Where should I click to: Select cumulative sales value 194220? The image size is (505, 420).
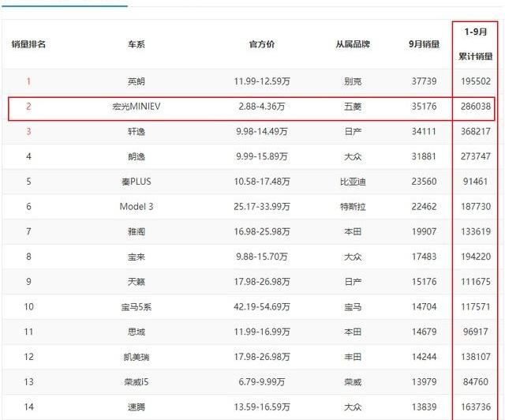(476, 257)
